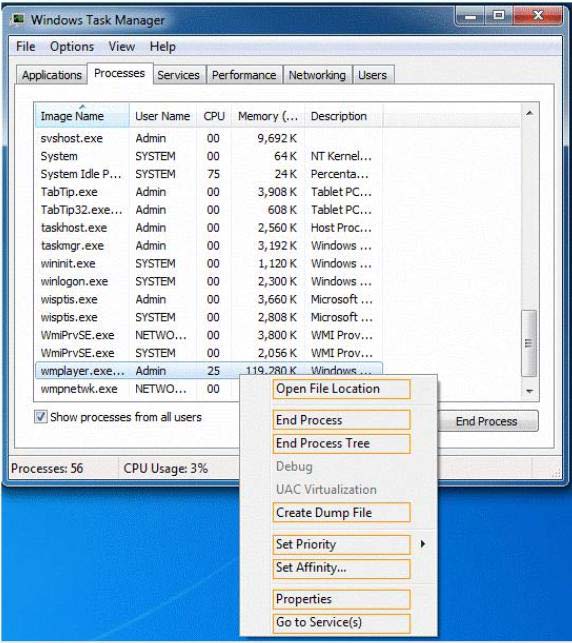
Task: Select the taskmgr.exe process row
Action: click(x=208, y=246)
